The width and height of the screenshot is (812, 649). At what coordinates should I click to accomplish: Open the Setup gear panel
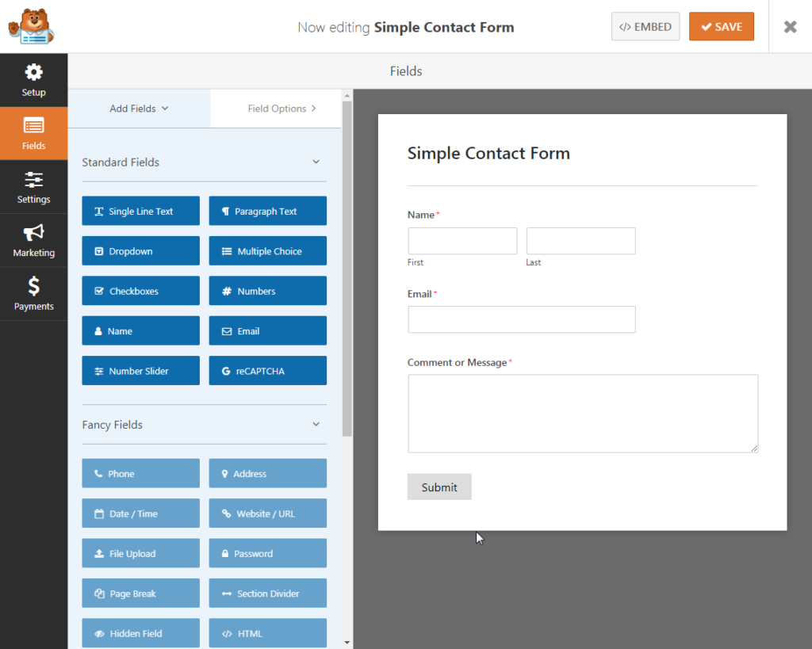[33, 80]
